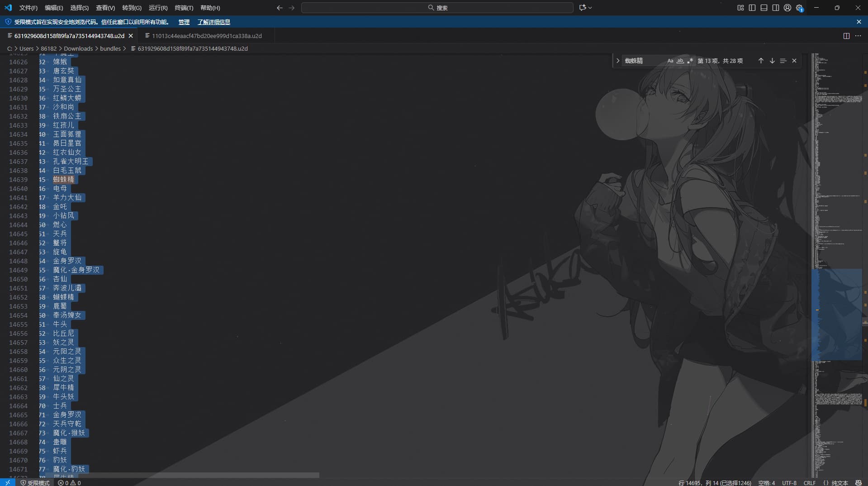This screenshot has width=868, height=486.
Task: Expand the replace field in find widget
Action: [x=618, y=61]
